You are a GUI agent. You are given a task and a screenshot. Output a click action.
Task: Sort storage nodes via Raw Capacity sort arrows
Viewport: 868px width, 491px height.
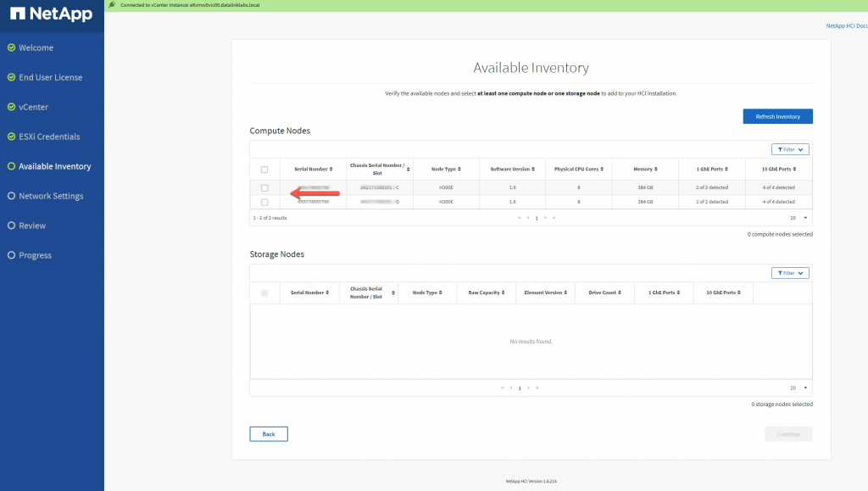[x=504, y=293]
